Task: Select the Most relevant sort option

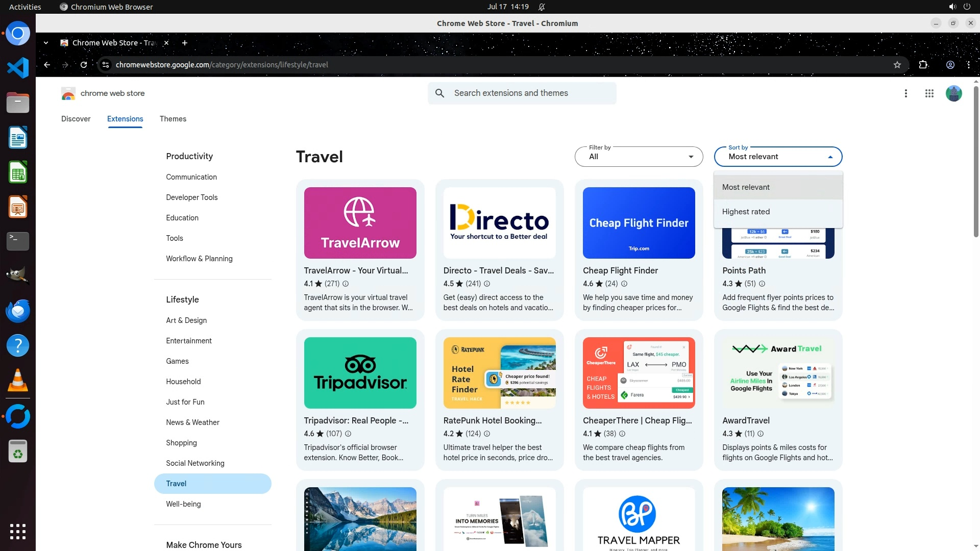Action: click(x=746, y=187)
